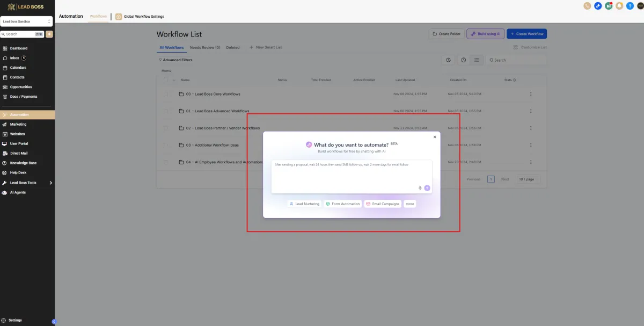The width and height of the screenshot is (644, 326).
Task: Close the What do you want to automate dialog
Action: coord(435,137)
